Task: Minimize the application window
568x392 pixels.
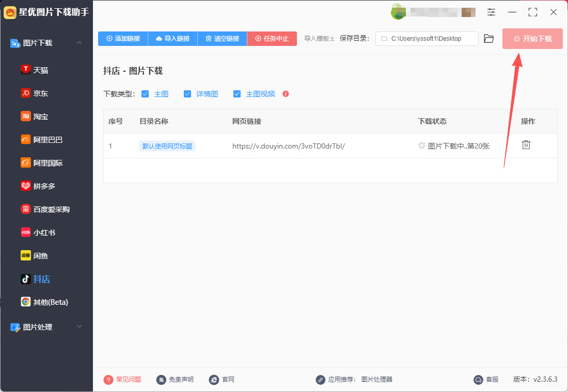Action: click(x=512, y=12)
